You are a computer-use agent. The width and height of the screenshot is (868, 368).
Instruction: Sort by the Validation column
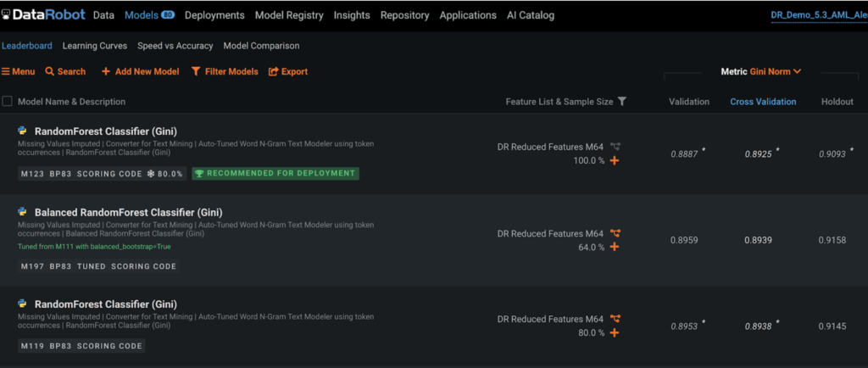tap(689, 102)
